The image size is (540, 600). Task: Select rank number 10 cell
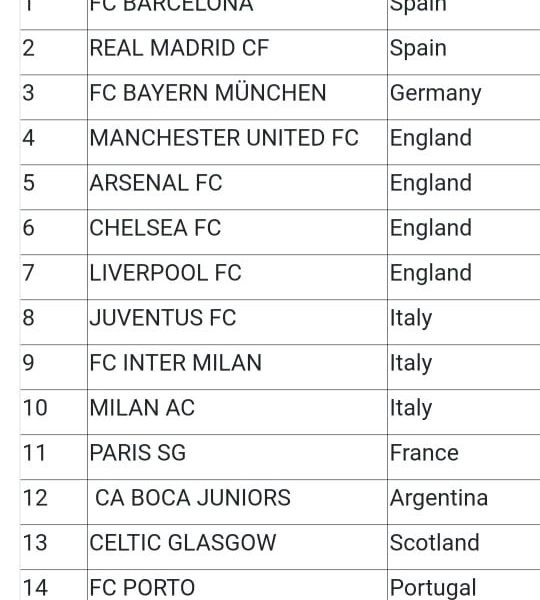pyautogui.click(x=54, y=412)
